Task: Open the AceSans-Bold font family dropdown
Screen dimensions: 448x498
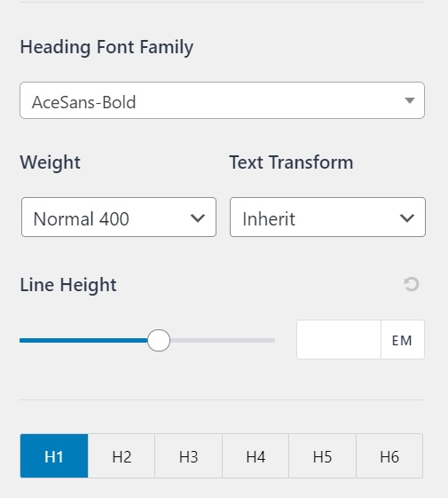Action: [x=222, y=100]
